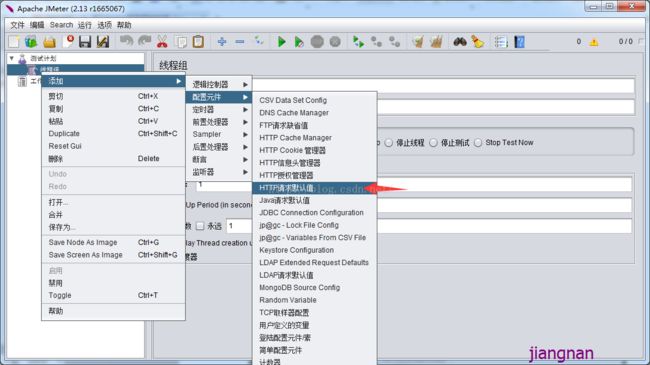Choose HTTP Cache Manager entry
Screen dimensions: 650x365
314,138
